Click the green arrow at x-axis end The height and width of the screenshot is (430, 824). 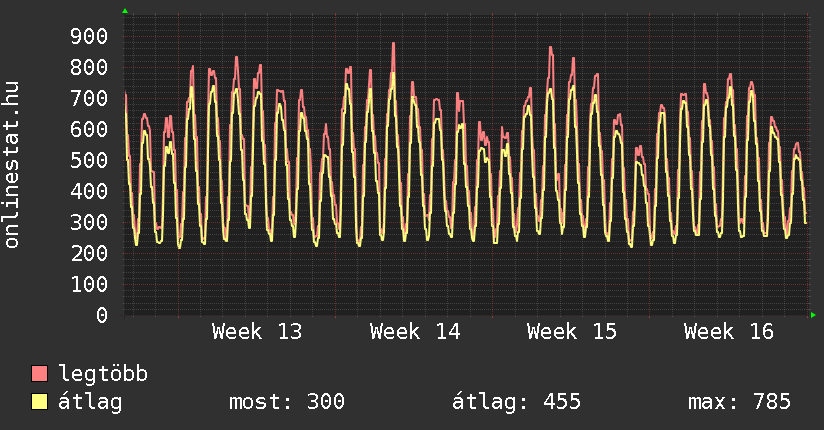pyautogui.click(x=814, y=315)
